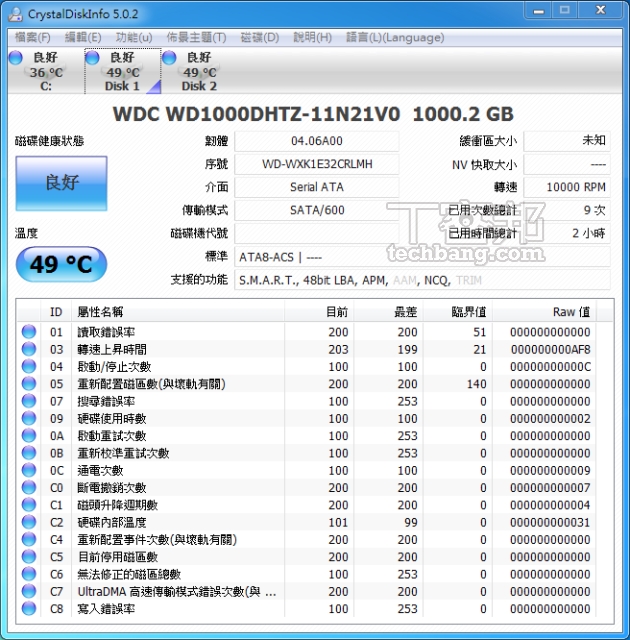Select the 讀取錯誤率 attribute name
Viewport: 630px width, 640px height.
pyautogui.click(x=106, y=332)
